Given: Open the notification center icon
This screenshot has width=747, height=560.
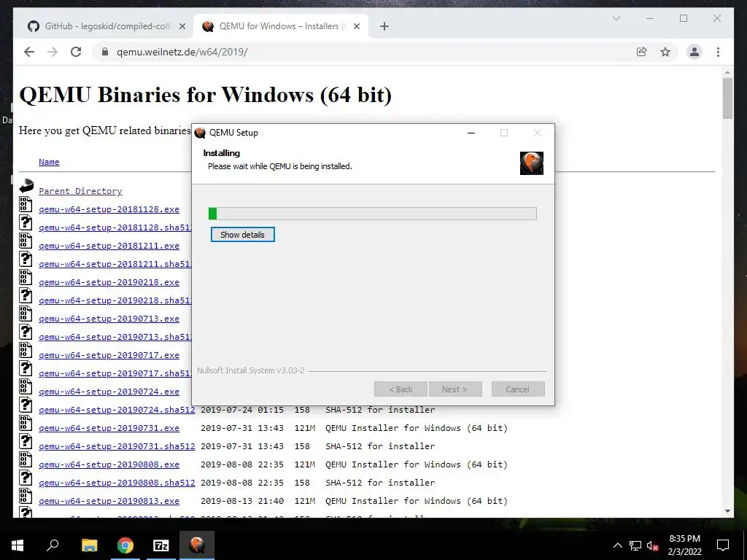Looking at the screenshot, I should click(723, 545).
